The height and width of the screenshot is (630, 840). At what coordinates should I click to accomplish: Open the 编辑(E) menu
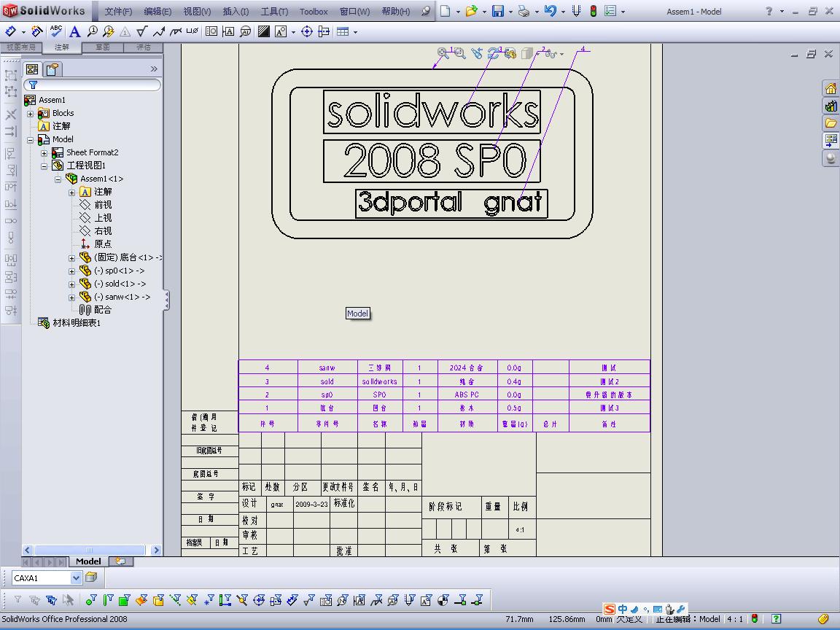coord(158,11)
